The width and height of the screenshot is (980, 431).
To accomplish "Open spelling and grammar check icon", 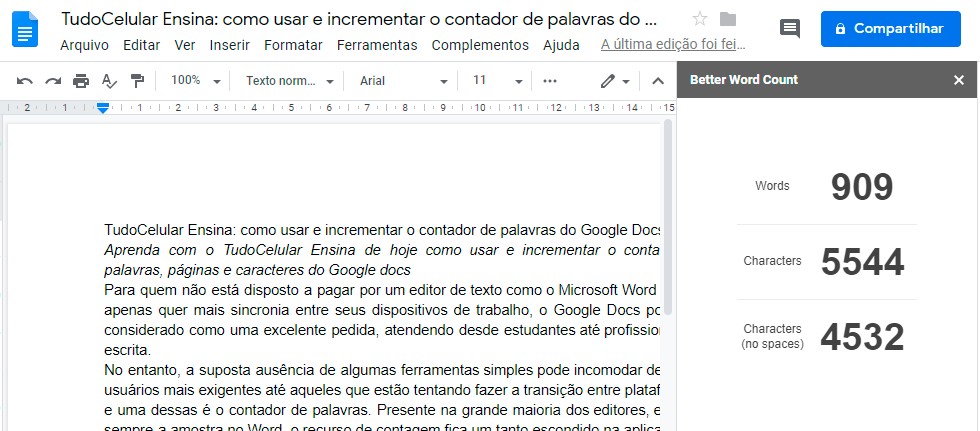I will click(109, 81).
